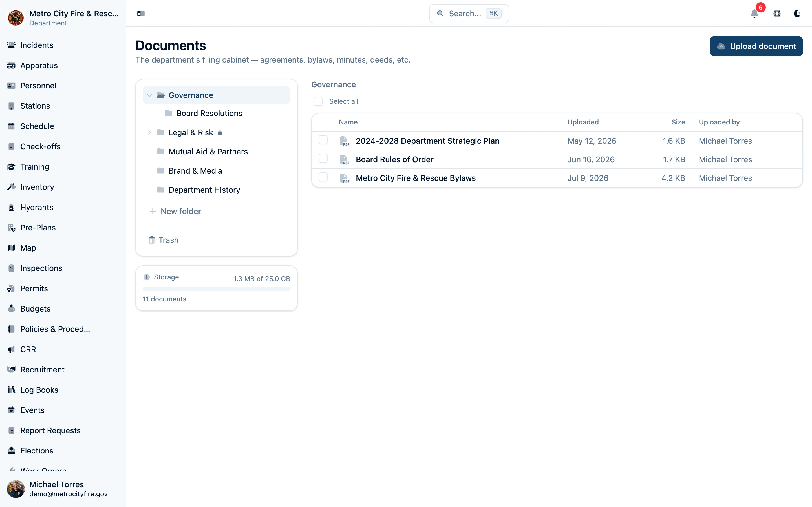Toggle dark mode moon icon
The image size is (812, 507).
click(797, 14)
